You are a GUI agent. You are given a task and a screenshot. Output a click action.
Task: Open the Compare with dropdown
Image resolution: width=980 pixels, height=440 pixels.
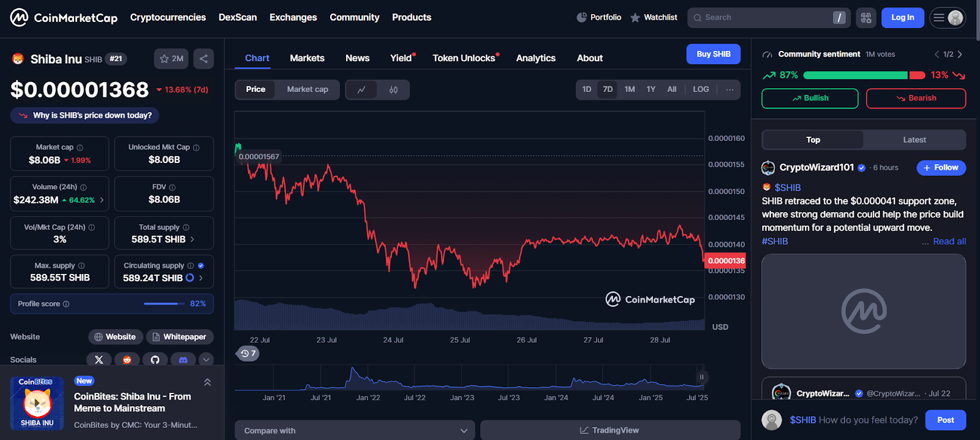pos(355,430)
